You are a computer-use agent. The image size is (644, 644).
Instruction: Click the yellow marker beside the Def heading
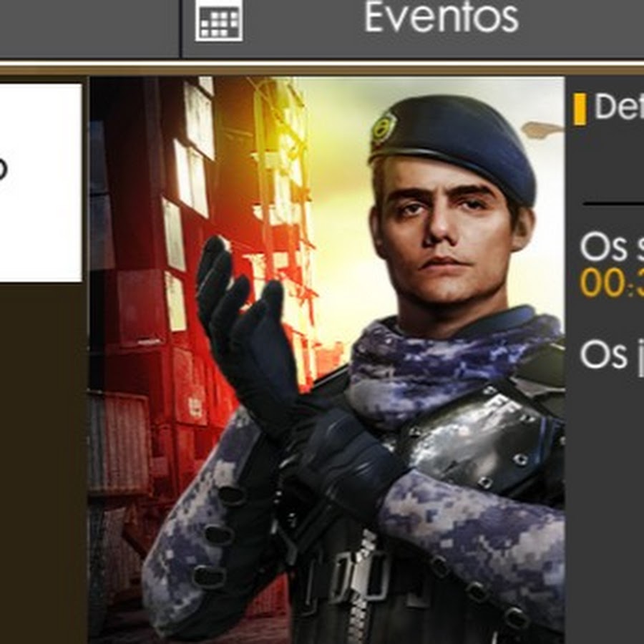(580, 109)
